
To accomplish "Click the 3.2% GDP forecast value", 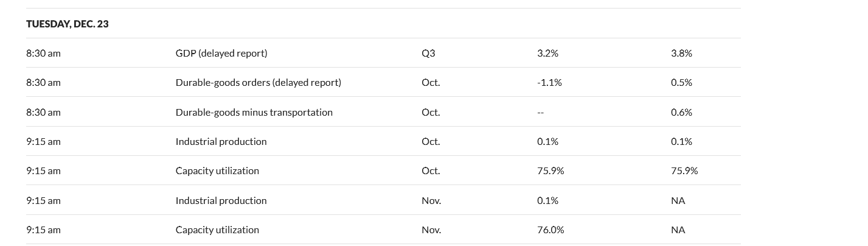I will click(547, 53).
